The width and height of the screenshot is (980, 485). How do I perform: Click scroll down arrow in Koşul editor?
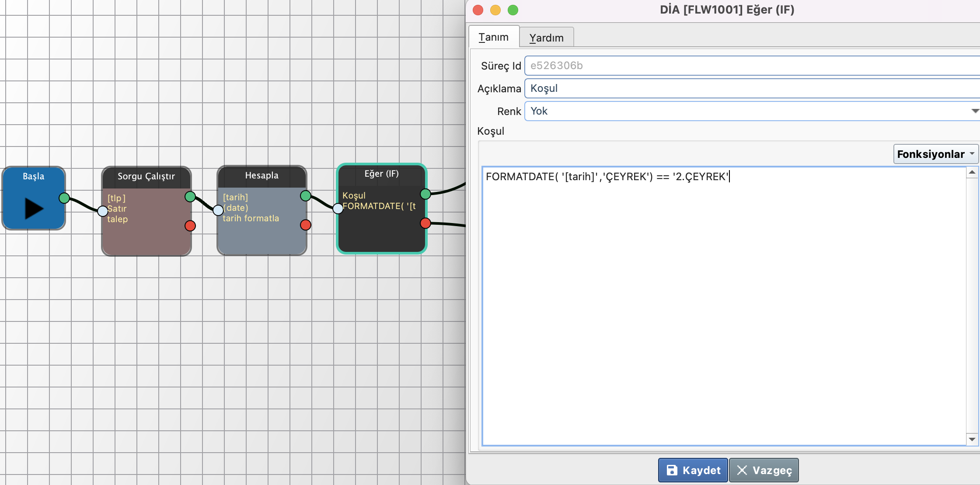click(x=972, y=439)
